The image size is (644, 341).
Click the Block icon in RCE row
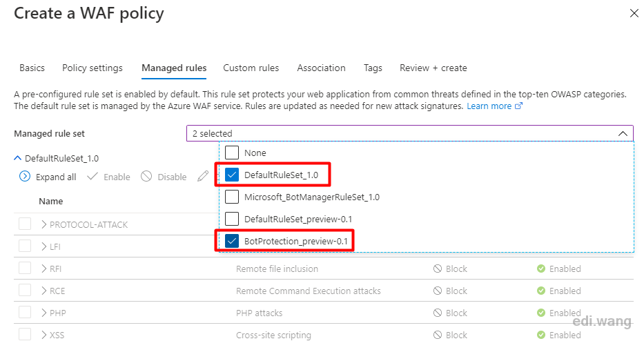(438, 291)
